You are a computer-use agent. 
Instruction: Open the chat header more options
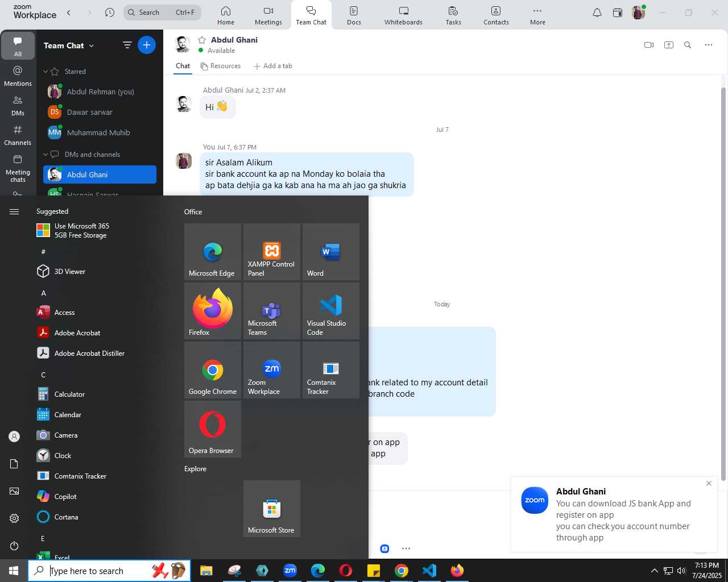click(709, 45)
